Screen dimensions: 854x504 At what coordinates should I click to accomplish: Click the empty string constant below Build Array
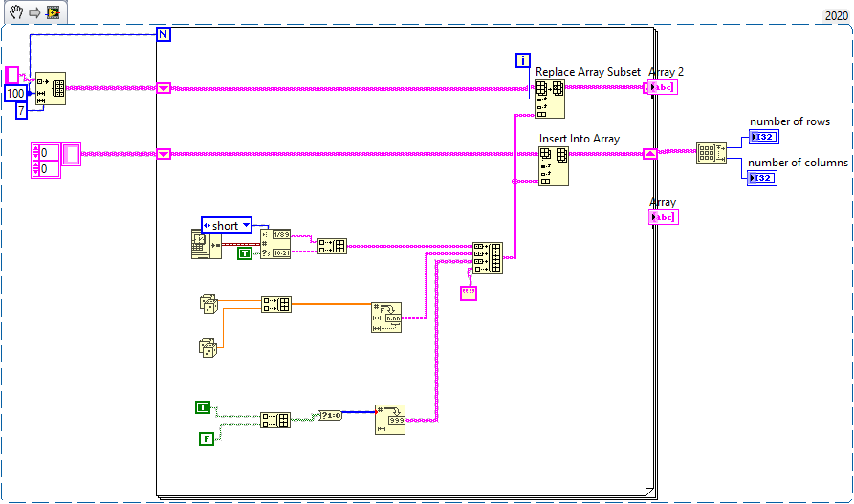[469, 294]
